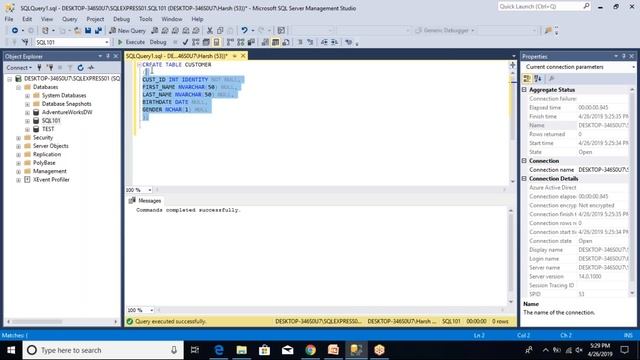The height and width of the screenshot is (360, 640).
Task: Select Results to File mode
Action: point(286,42)
